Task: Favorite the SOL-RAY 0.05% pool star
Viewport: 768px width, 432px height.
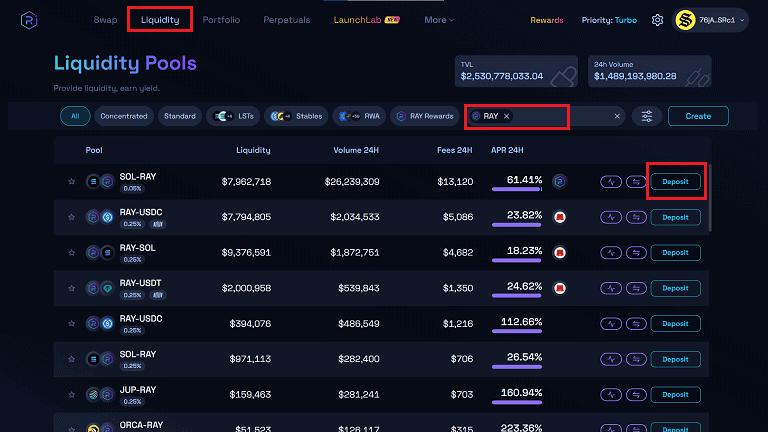Action: [72, 181]
